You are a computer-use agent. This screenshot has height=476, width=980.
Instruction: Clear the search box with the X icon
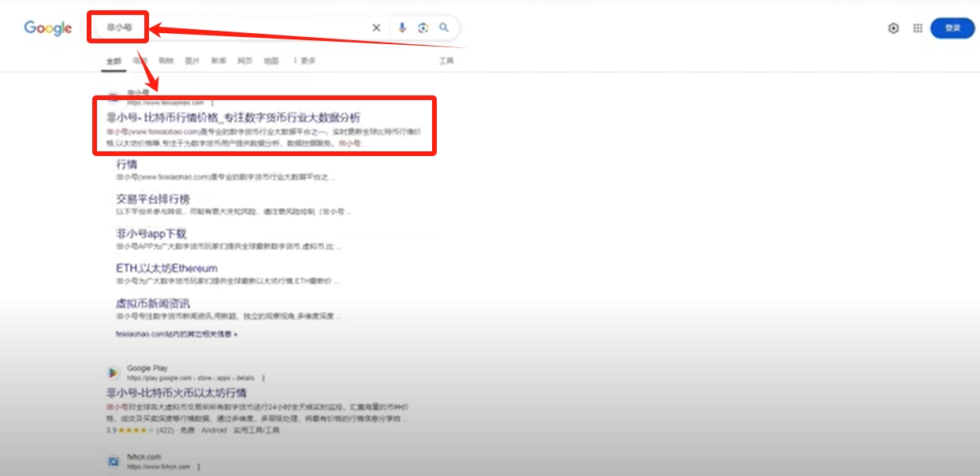click(376, 28)
